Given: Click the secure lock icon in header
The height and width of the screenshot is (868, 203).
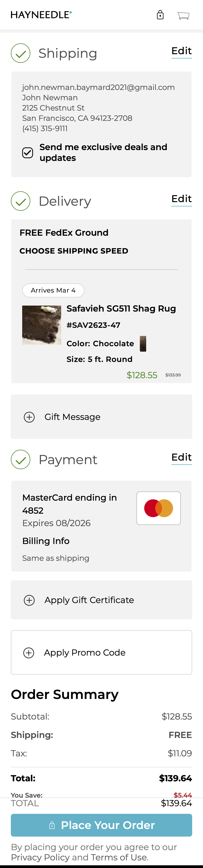Looking at the screenshot, I should pyautogui.click(x=160, y=15).
